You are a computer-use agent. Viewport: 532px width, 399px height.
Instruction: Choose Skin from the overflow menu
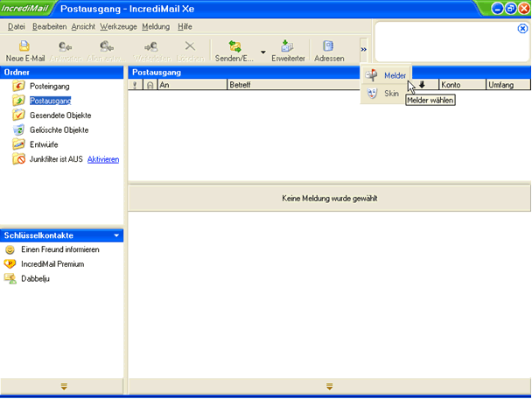(x=382, y=94)
